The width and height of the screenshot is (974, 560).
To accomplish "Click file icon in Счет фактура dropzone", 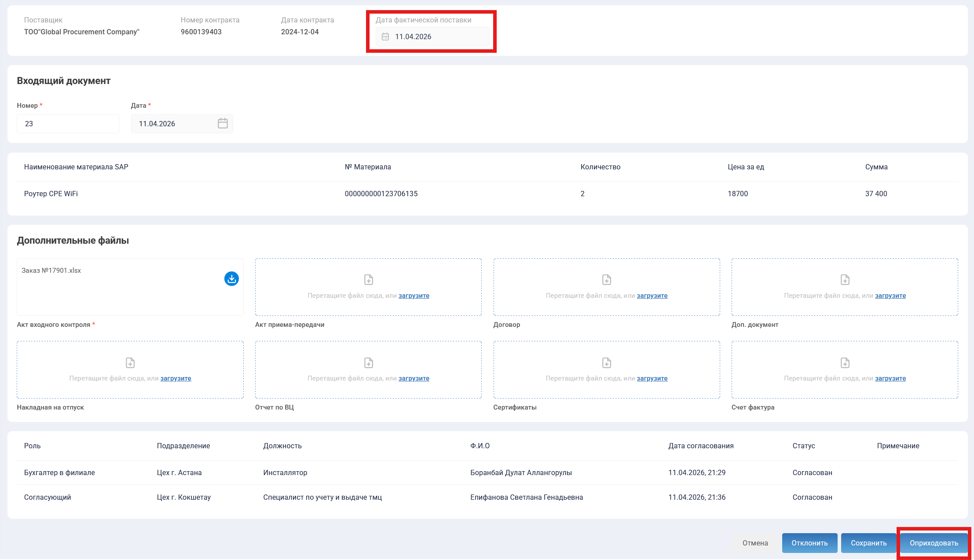I will click(845, 363).
